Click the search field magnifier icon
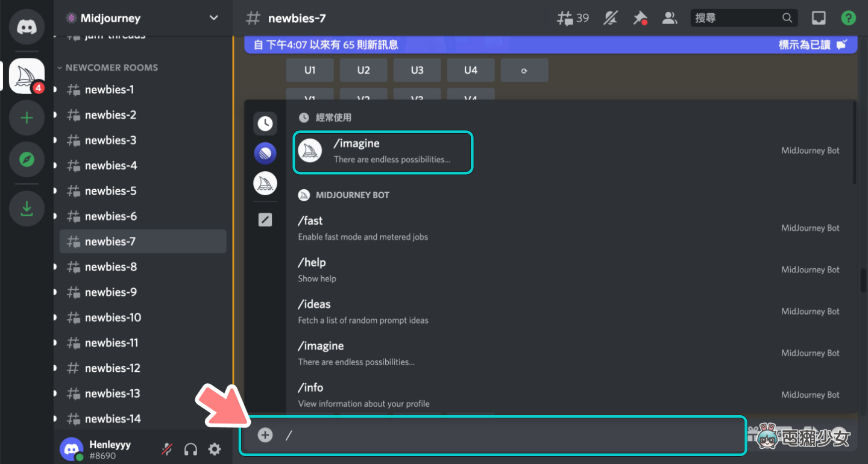868x464 pixels. click(x=787, y=18)
